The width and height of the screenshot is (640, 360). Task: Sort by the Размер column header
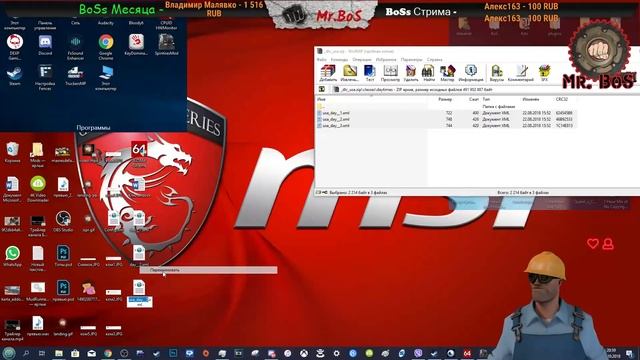(x=445, y=99)
